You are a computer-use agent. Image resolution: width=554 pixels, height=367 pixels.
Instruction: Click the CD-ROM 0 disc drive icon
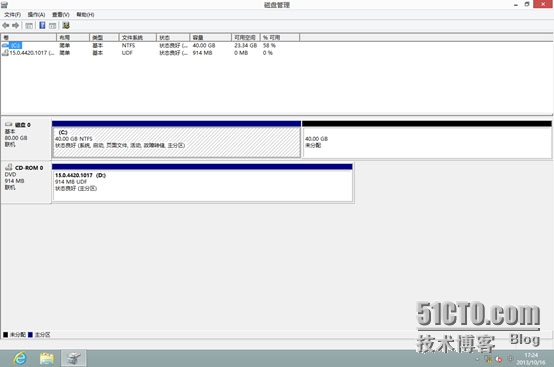[9, 167]
